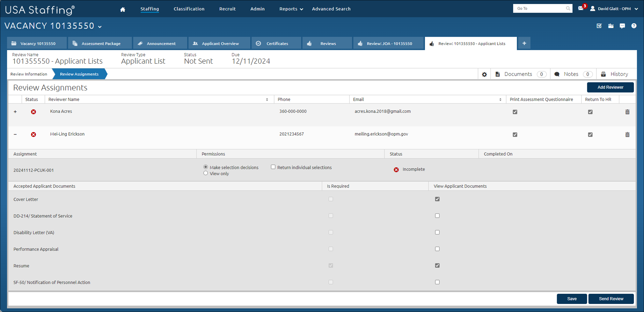Delete reviewer Mei-Ling Erickson
Screen dimensions: 644x312
coord(627,135)
